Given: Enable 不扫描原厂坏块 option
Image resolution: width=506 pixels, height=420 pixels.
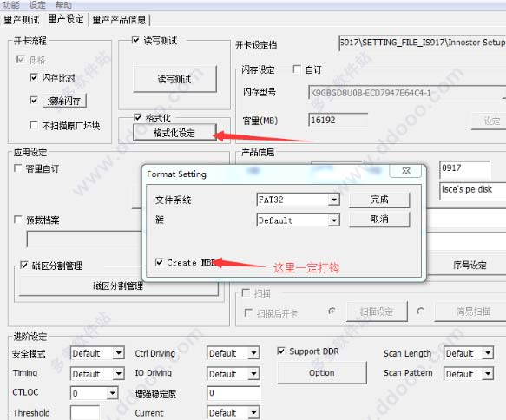Looking at the screenshot, I should point(34,125).
